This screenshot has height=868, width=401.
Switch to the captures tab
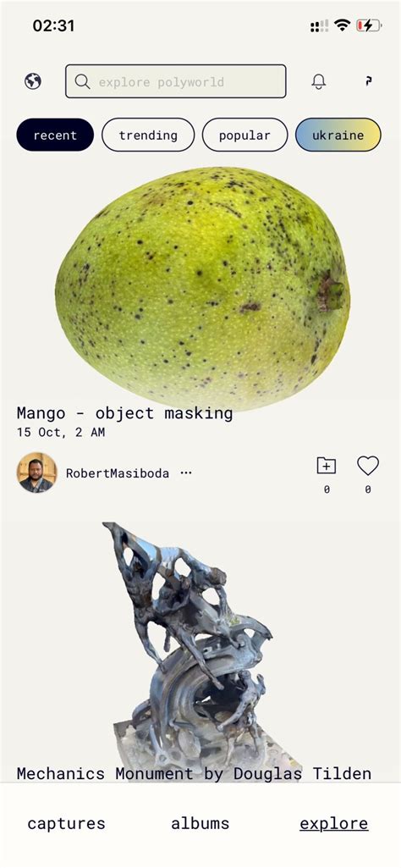[x=66, y=823]
